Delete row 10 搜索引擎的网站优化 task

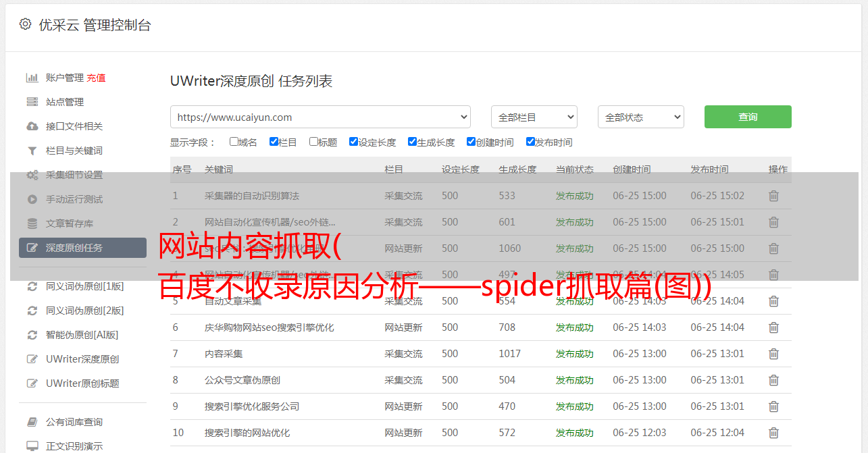[x=774, y=433]
